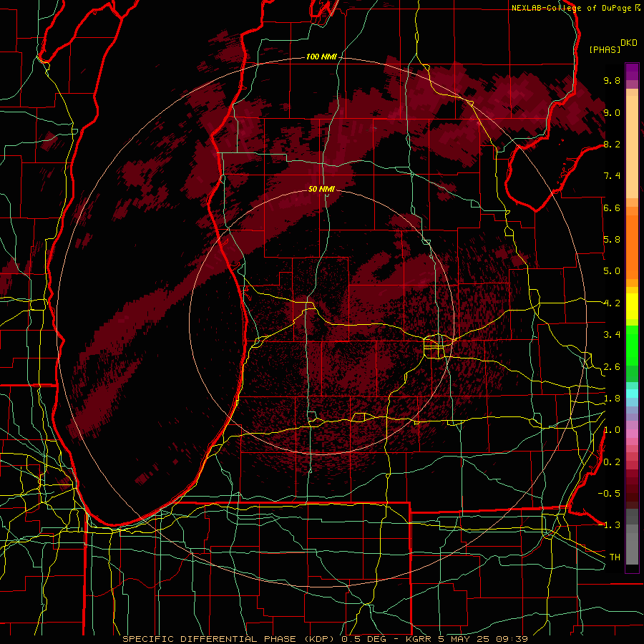This screenshot has width=644, height=644.
Task: Click the 9.8 value on the color scale
Action: (x=612, y=80)
